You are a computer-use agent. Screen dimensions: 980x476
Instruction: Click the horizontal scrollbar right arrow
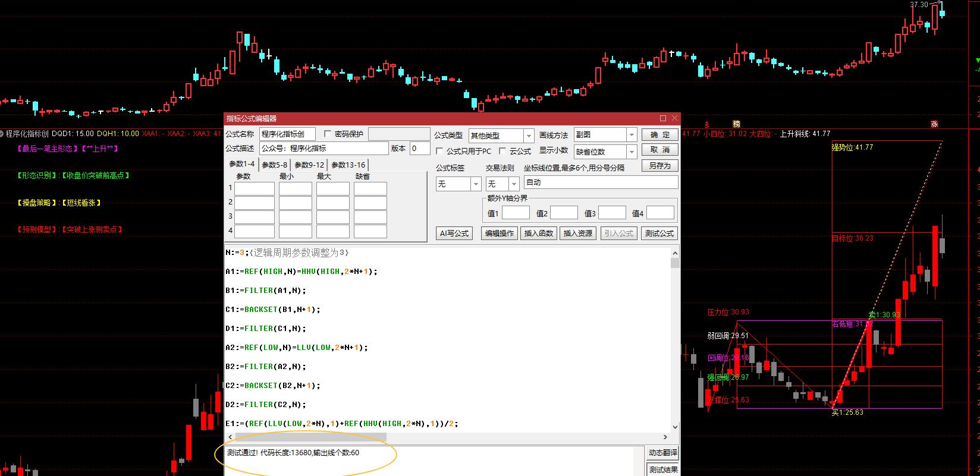point(665,437)
